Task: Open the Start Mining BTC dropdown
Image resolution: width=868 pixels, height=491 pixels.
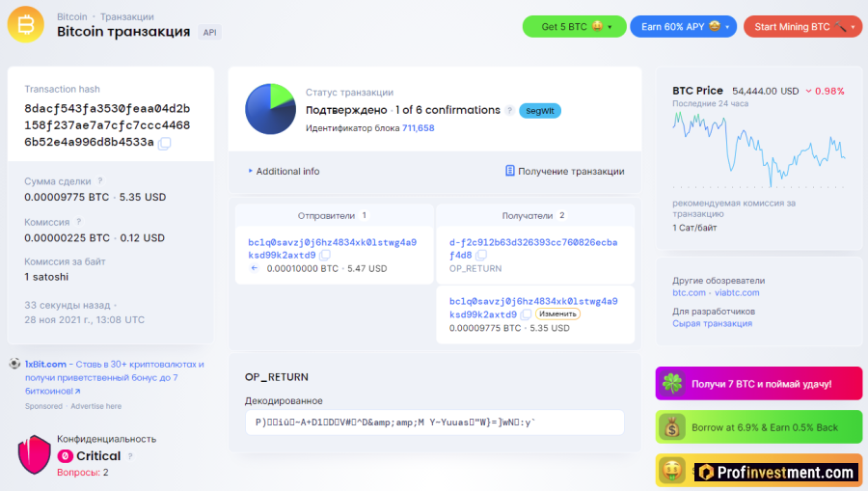Action: [x=802, y=27]
